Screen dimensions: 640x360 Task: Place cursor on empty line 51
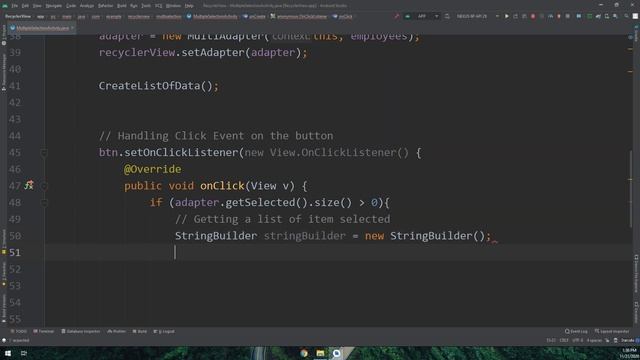click(x=339, y=252)
